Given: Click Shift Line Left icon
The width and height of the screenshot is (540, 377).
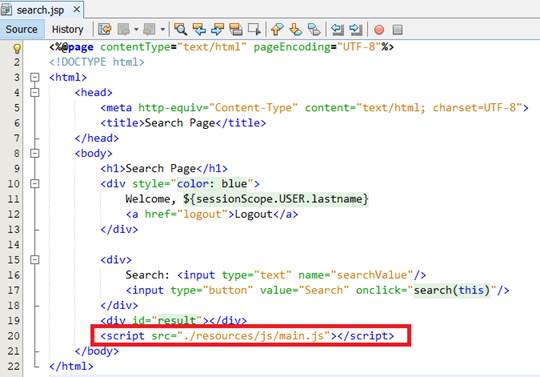Looking at the screenshot, I should click(x=338, y=29).
